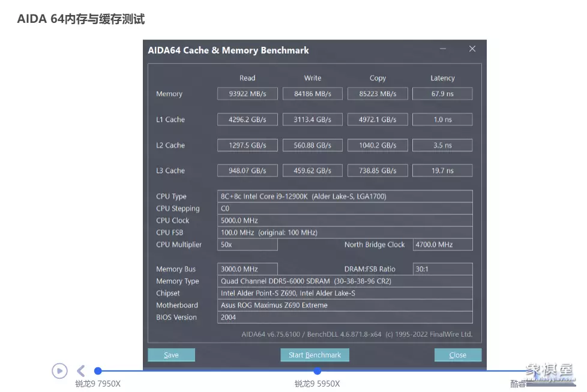Select L1 Cache Read value 4296.2 GB/s
587x392 pixels.
[x=247, y=119]
